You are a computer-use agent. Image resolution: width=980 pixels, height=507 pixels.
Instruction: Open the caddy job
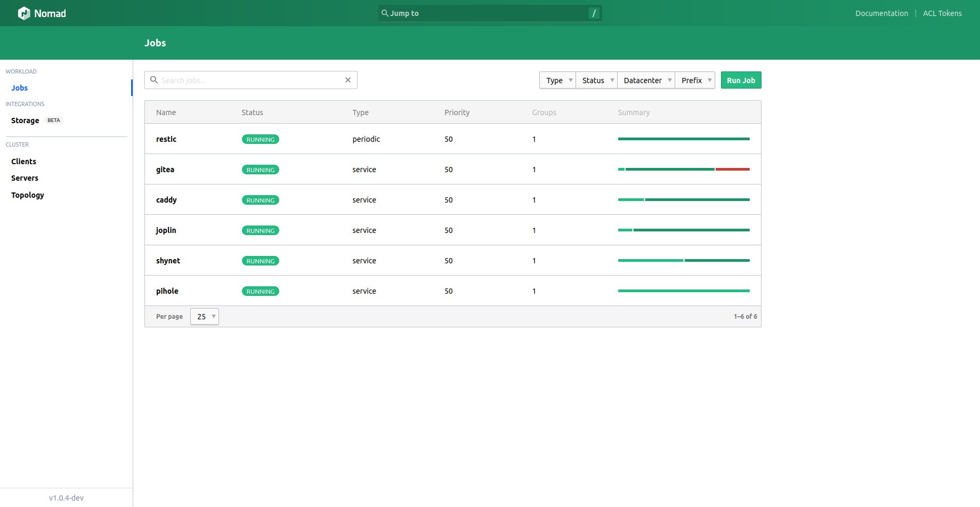point(166,200)
